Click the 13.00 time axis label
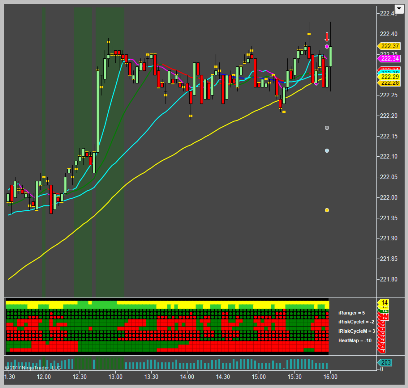Viewport: 408px width, 388px height. tap(115, 377)
